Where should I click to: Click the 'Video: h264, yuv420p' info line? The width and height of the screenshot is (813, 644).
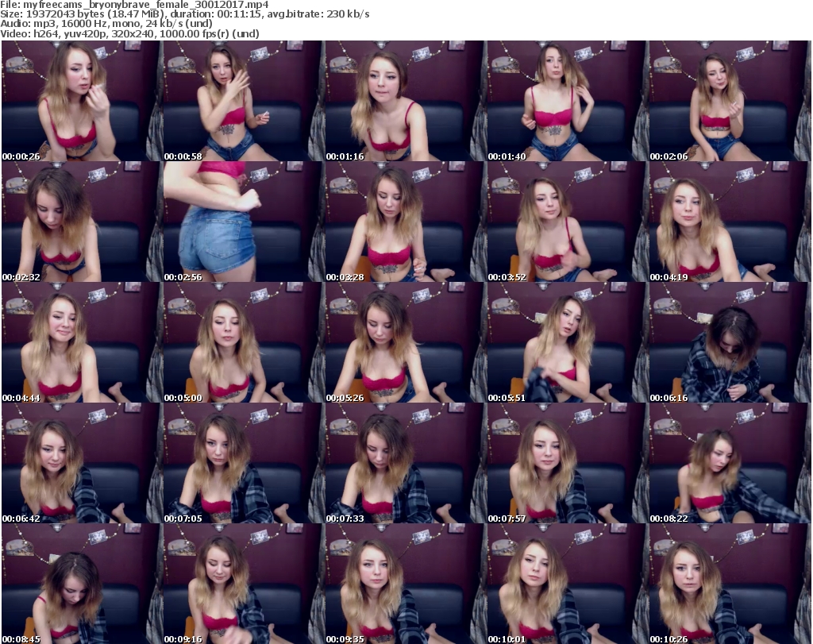(129, 33)
